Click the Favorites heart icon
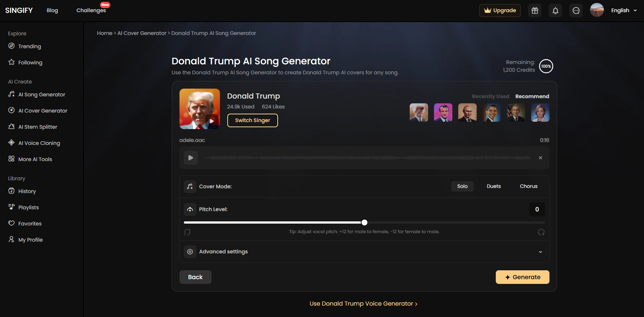 pos(11,223)
